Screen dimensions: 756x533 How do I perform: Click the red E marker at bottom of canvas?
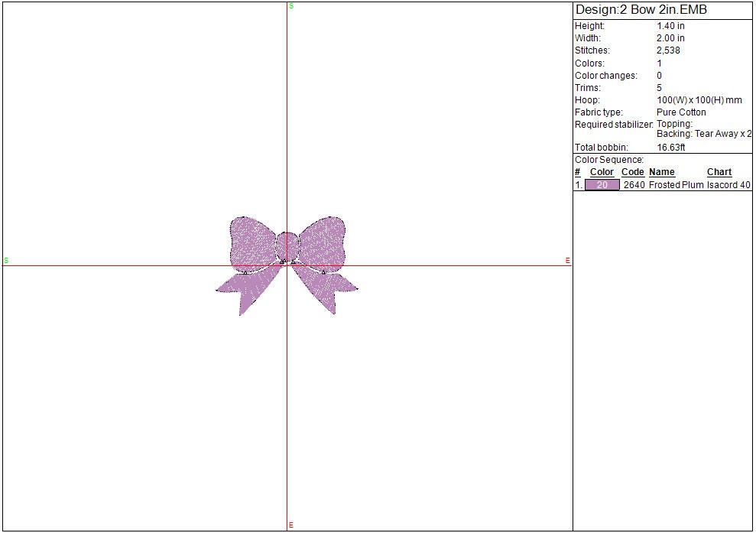[291, 525]
